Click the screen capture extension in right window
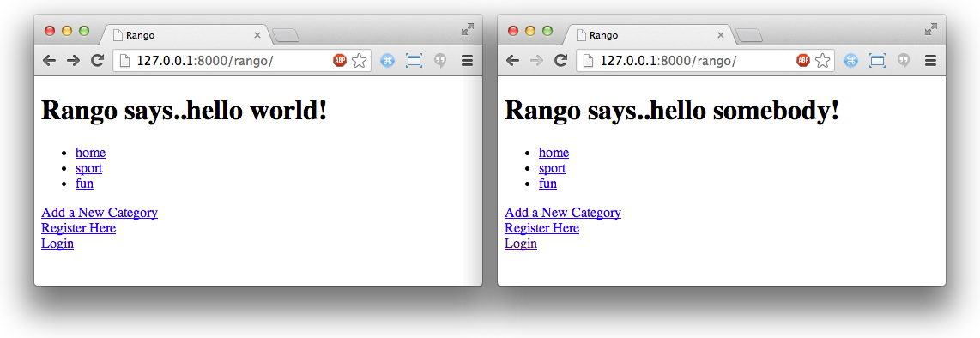The image size is (980, 338). click(878, 61)
